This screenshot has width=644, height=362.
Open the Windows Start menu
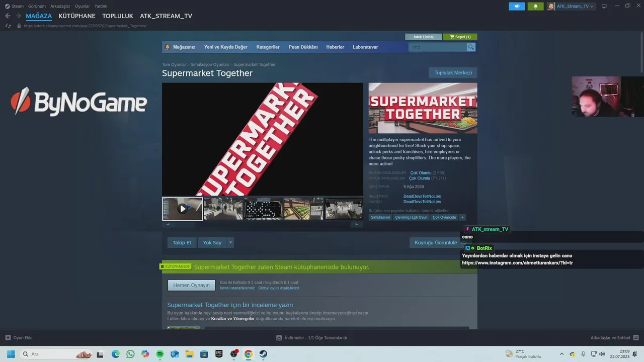(11, 354)
